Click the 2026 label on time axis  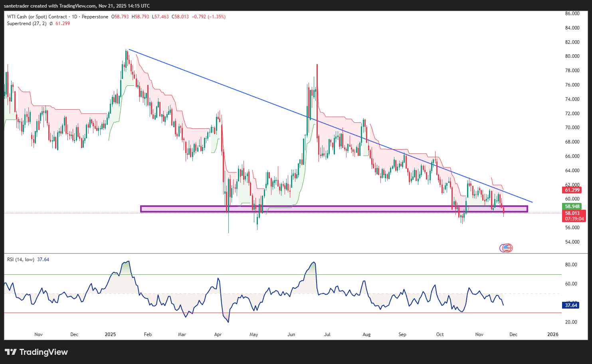[x=553, y=334]
